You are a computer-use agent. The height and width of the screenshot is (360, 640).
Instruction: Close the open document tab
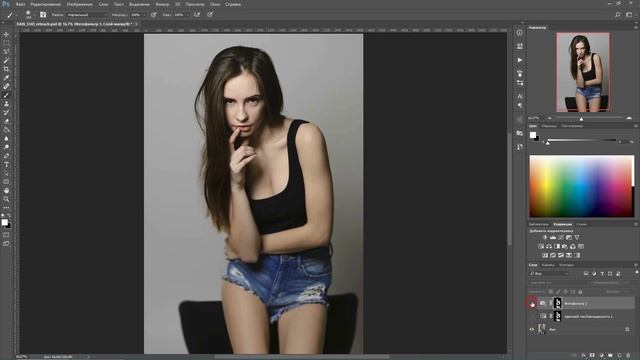136,24
